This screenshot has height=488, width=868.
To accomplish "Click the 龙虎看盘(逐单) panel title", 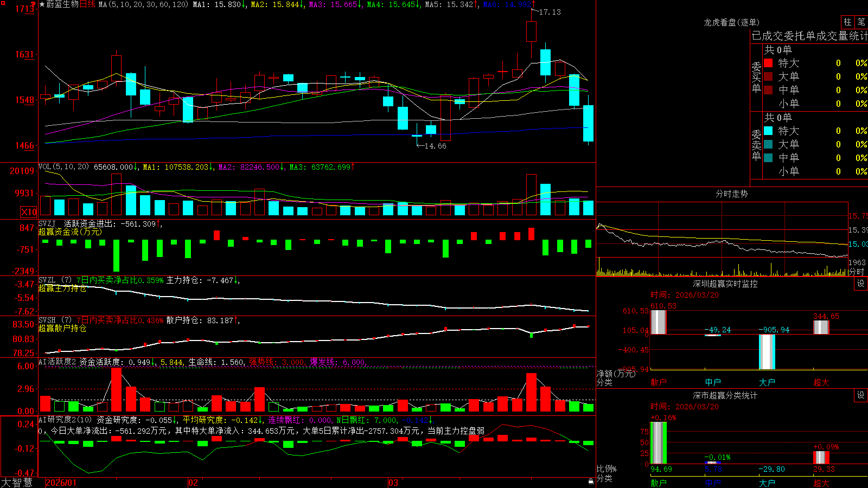I will coord(731,22).
